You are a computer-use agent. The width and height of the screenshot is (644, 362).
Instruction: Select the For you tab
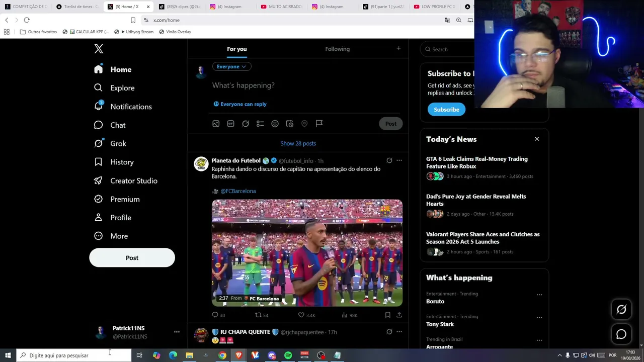coord(237,49)
